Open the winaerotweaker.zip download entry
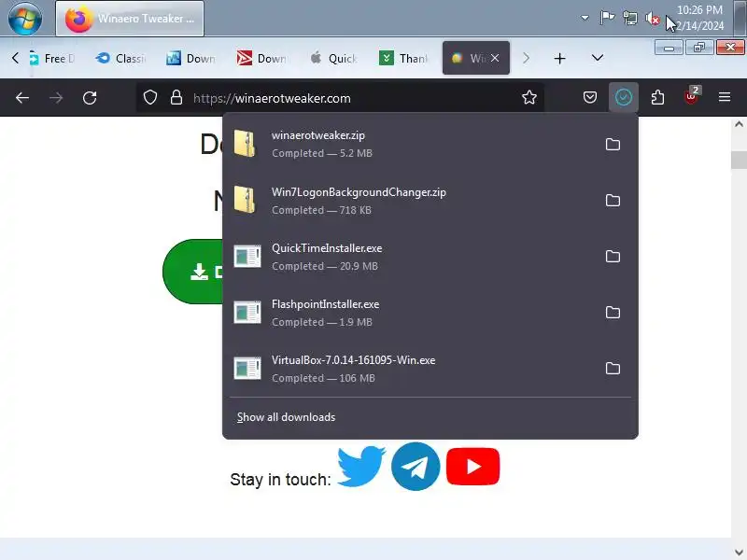Image resolution: width=747 pixels, height=560 pixels. (410, 145)
